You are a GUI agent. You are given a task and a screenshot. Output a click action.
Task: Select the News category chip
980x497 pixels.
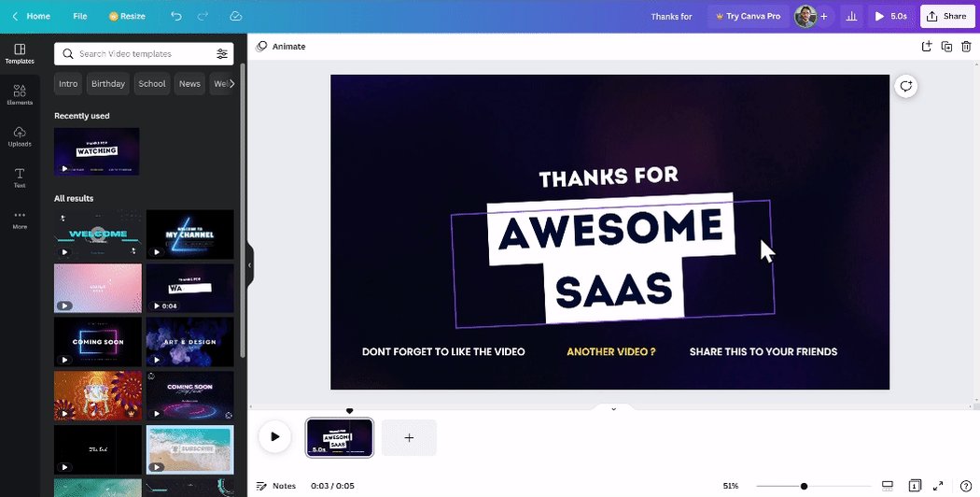(x=189, y=84)
